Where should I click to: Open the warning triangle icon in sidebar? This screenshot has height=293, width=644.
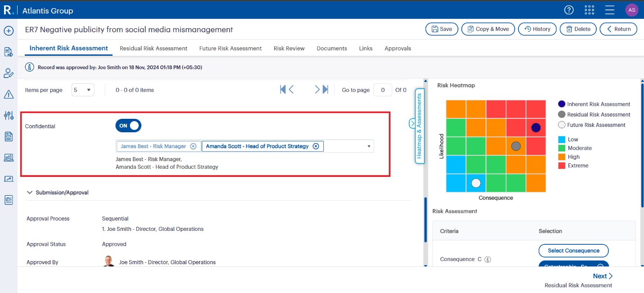point(9,94)
